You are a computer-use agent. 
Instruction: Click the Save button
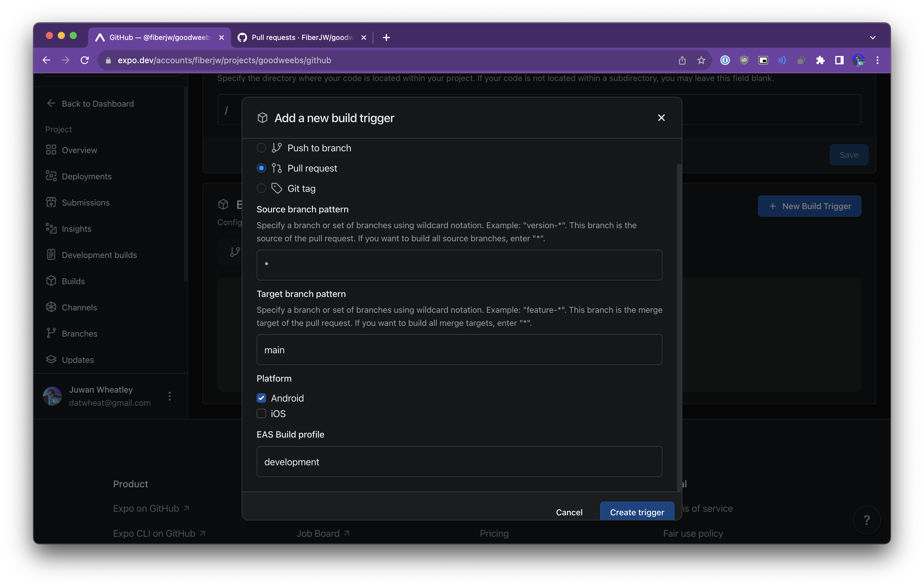849,155
